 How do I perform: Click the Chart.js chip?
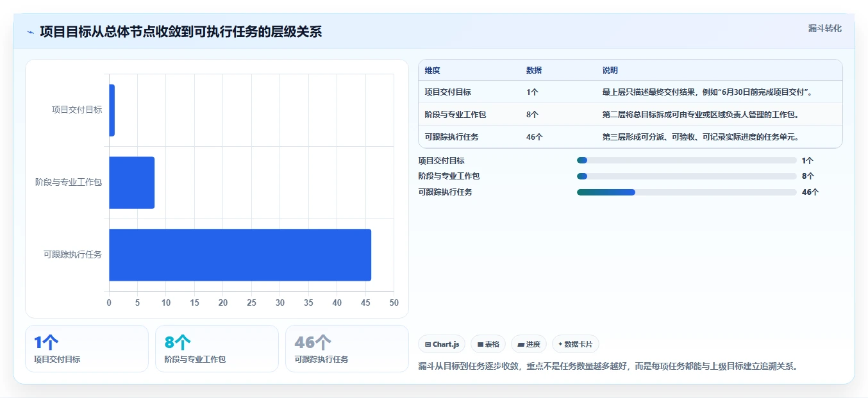point(442,344)
